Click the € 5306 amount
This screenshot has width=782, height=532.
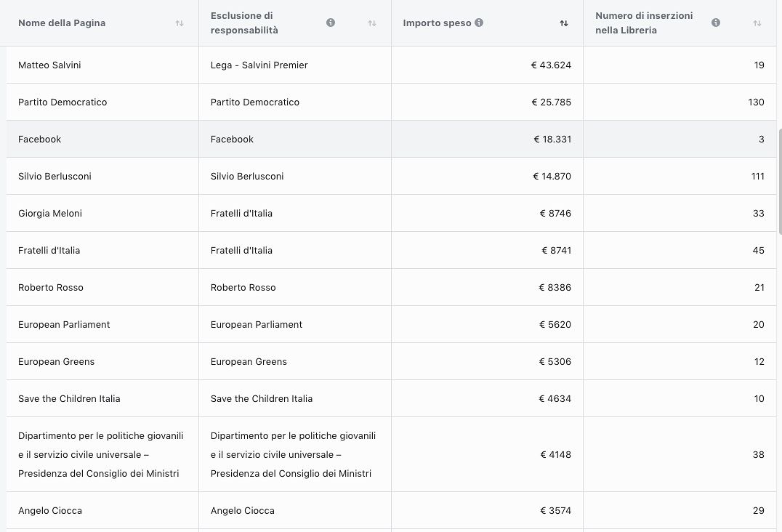555,361
